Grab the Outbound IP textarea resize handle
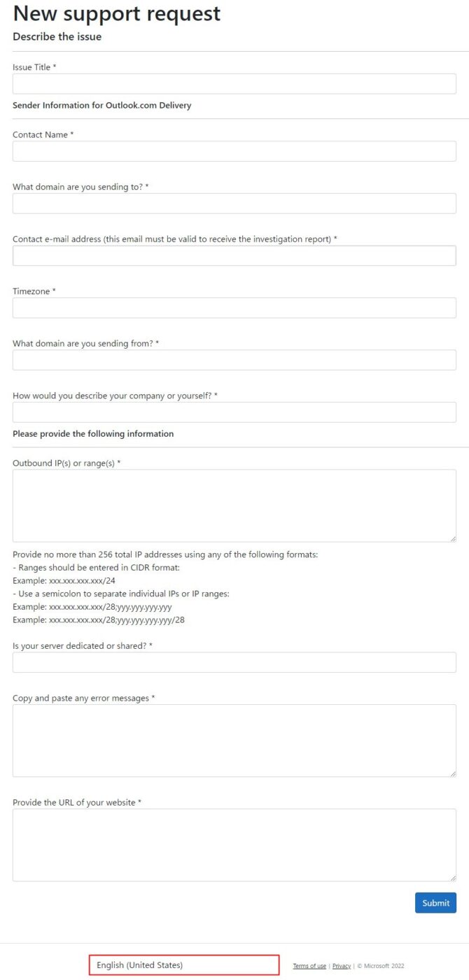This screenshot has height=980, width=469. tap(453, 538)
